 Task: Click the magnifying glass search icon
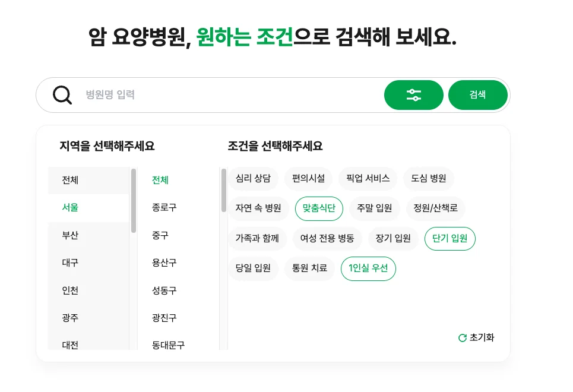pos(62,94)
